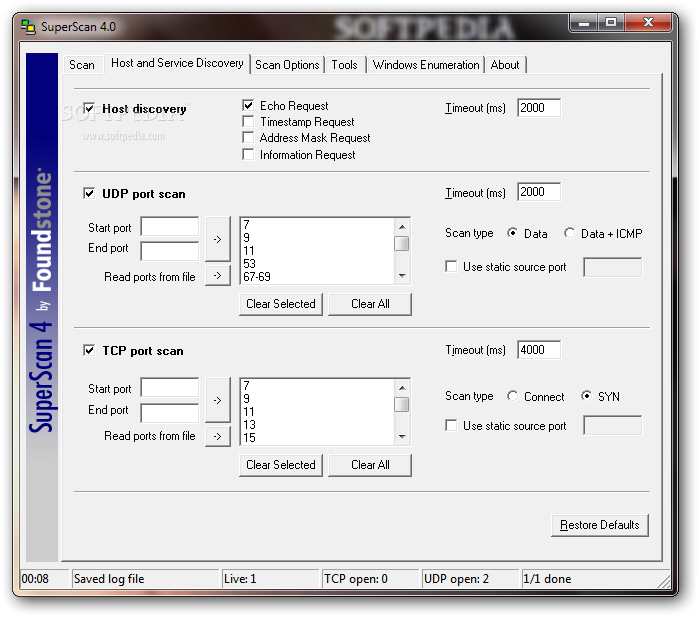This screenshot has width=699, height=617.
Task: Minimize the SuperScan window
Action: [x=584, y=23]
